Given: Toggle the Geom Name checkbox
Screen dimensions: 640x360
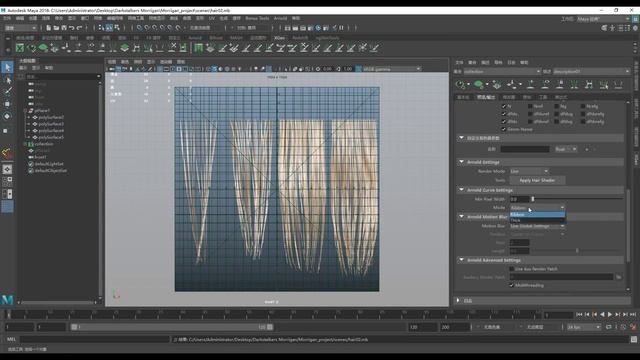Looking at the screenshot, I should (x=504, y=129).
